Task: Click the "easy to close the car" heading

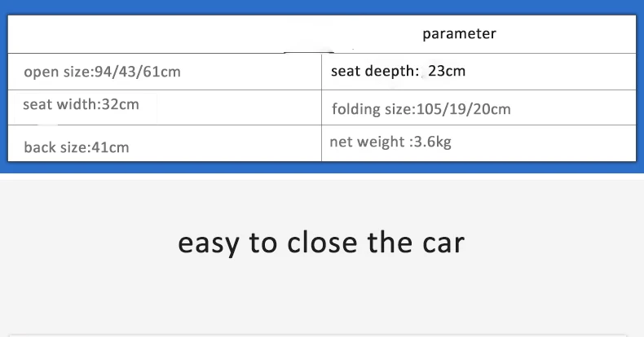Action: 321,243
